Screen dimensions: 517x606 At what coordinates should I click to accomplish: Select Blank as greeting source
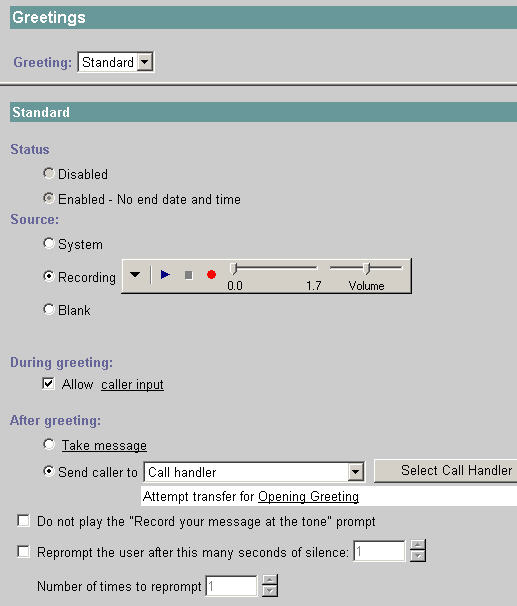tap(49, 310)
